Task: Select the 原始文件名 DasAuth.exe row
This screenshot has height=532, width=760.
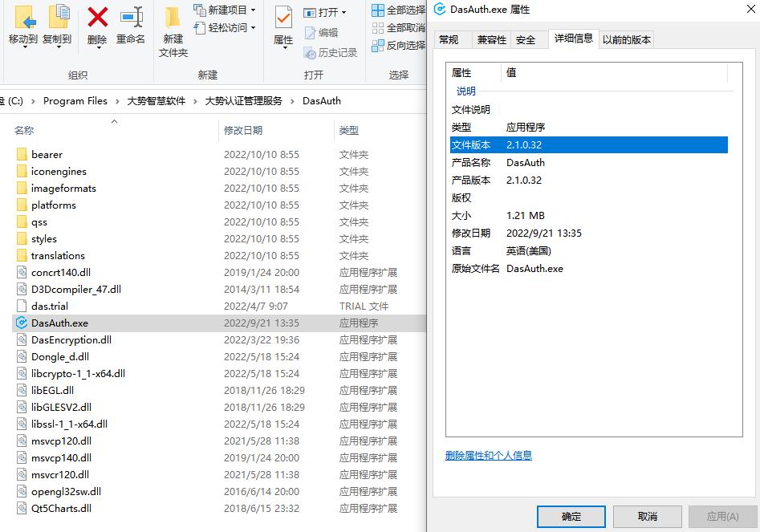Action: (588, 269)
